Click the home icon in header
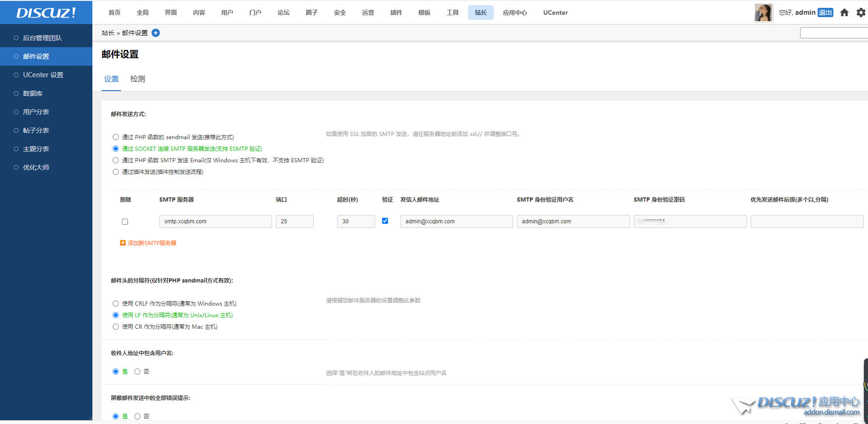Viewport: 868px width, 424px height. (844, 12)
